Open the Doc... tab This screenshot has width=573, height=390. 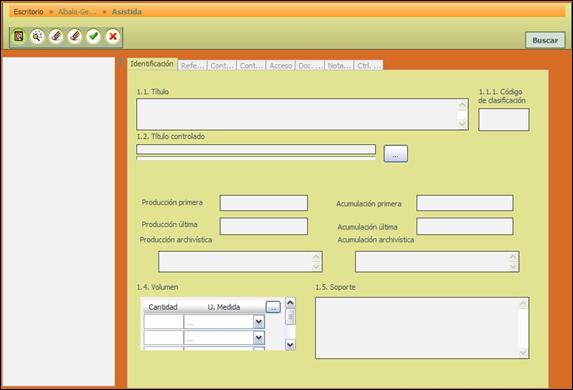[310, 65]
